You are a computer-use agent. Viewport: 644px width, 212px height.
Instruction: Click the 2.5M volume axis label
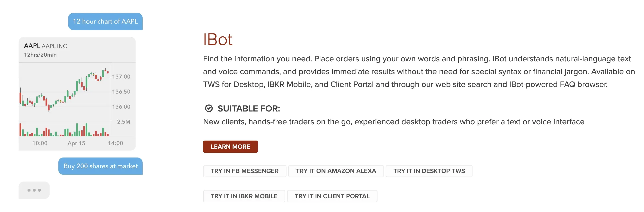pyautogui.click(x=124, y=122)
